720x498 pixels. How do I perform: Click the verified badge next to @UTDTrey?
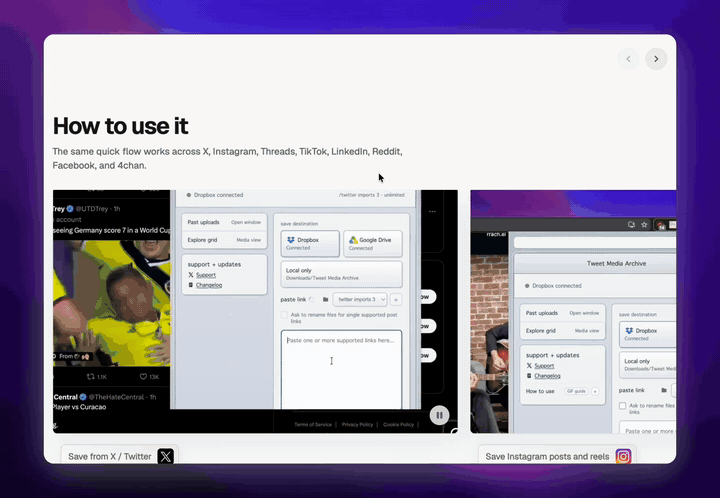(70, 209)
